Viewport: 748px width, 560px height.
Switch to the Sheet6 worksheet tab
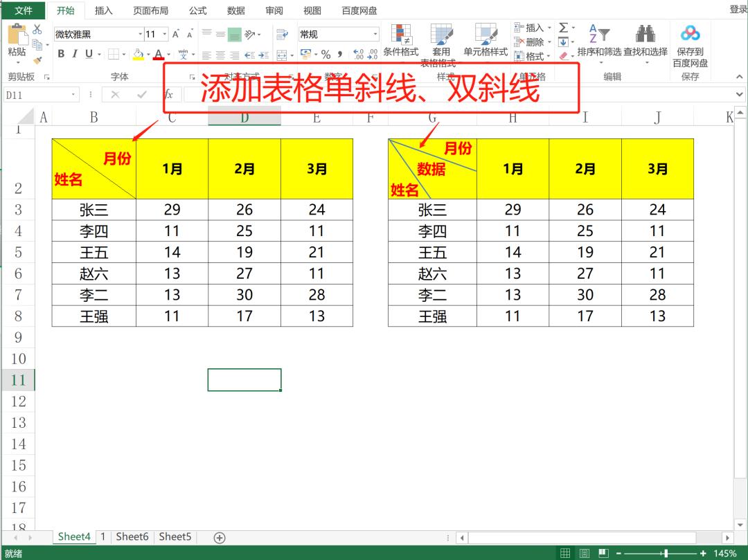[x=132, y=536]
